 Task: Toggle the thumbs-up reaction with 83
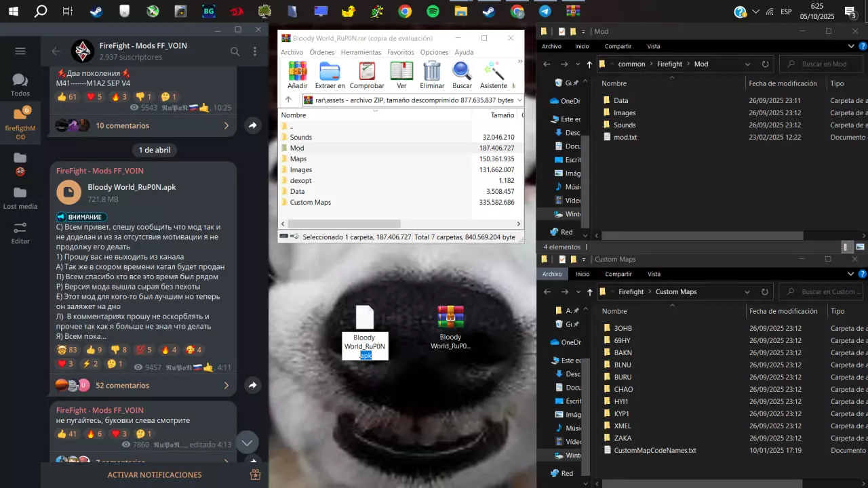coord(66,350)
